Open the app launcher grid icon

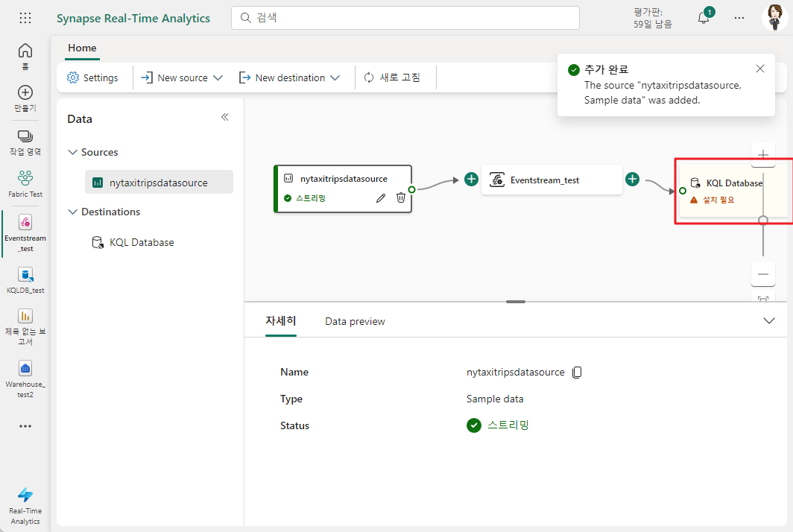pyautogui.click(x=25, y=18)
